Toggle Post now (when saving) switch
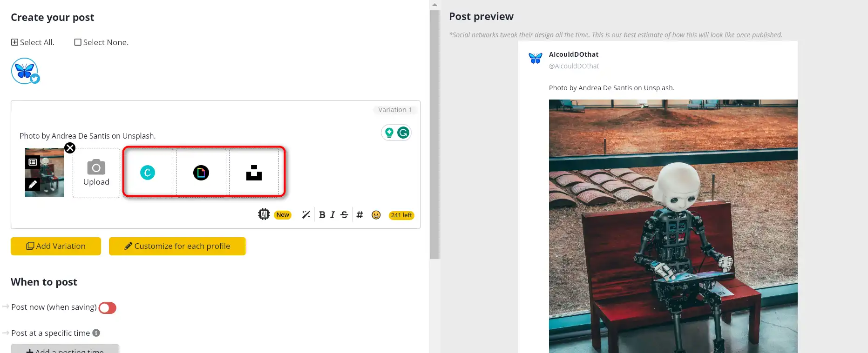The height and width of the screenshot is (353, 868). (x=108, y=308)
